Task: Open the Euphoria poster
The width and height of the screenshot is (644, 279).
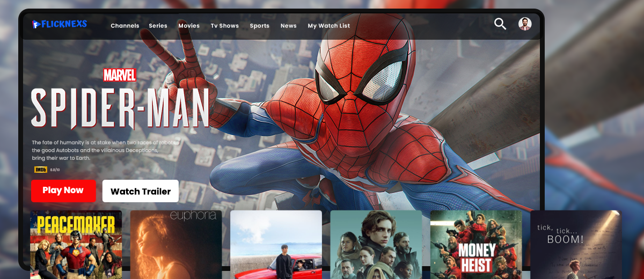Action: click(175, 244)
